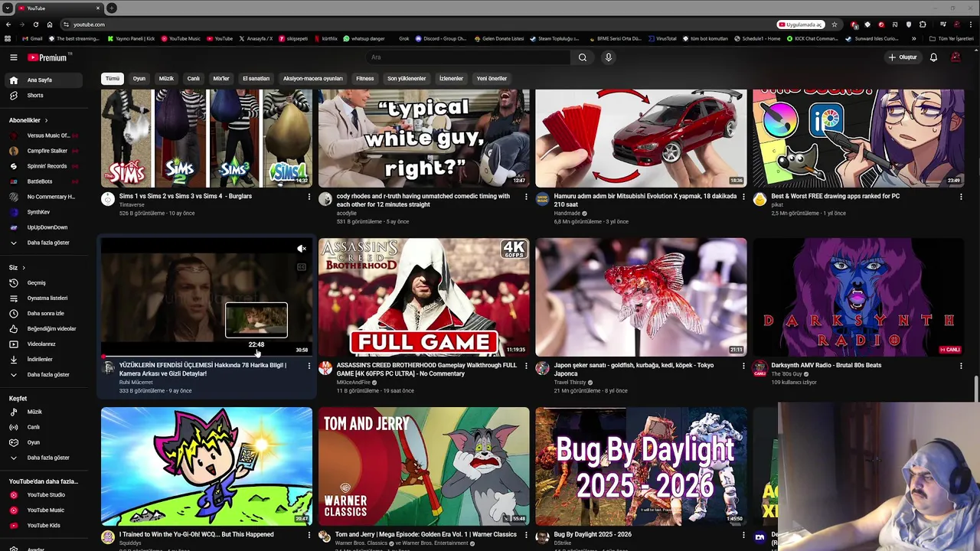The image size is (980, 551).
Task: Click the Travel Thirsty channel name
Action: [571, 382]
